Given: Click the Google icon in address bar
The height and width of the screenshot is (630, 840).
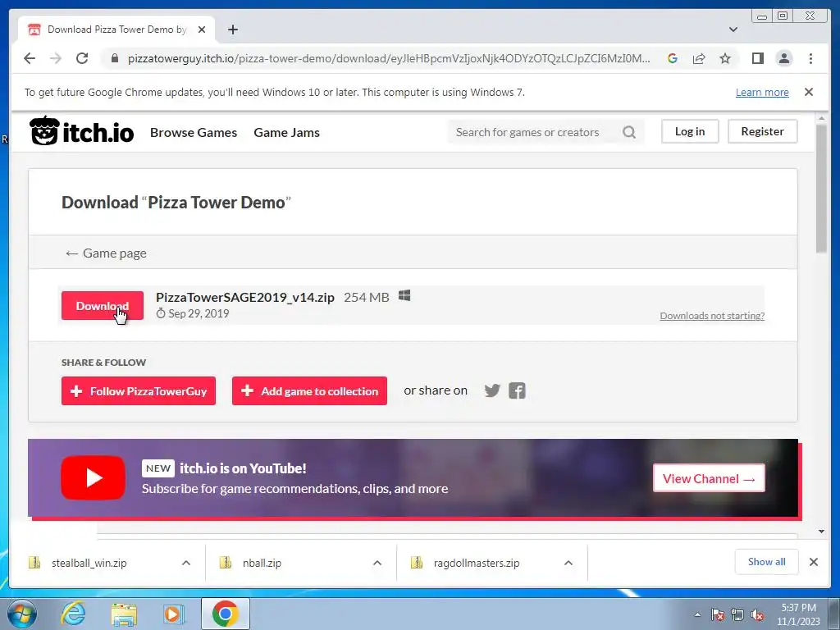Looking at the screenshot, I should (673, 58).
